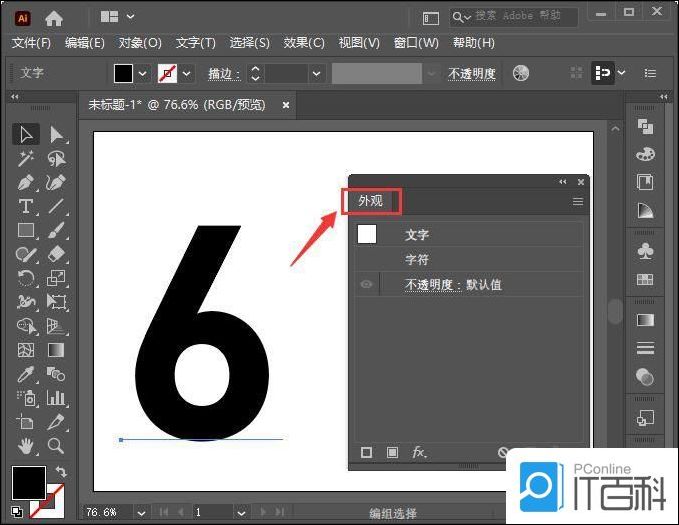679x525 pixels.
Task: Click the black fill color swatch in toolbox
Action: pyautogui.click(x=28, y=482)
